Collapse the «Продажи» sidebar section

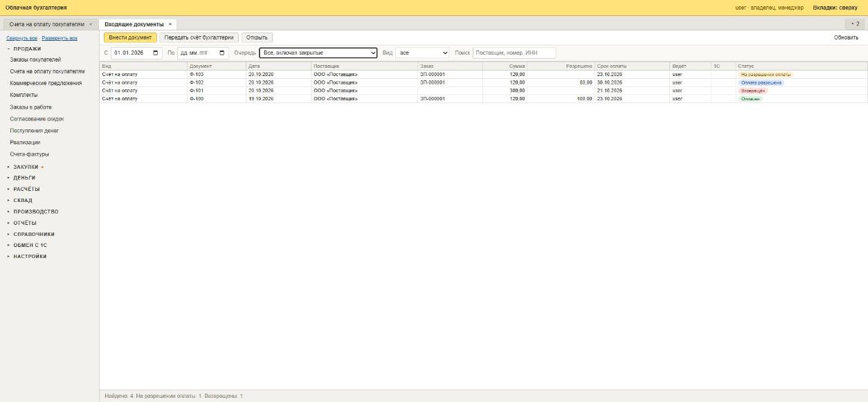(27, 49)
